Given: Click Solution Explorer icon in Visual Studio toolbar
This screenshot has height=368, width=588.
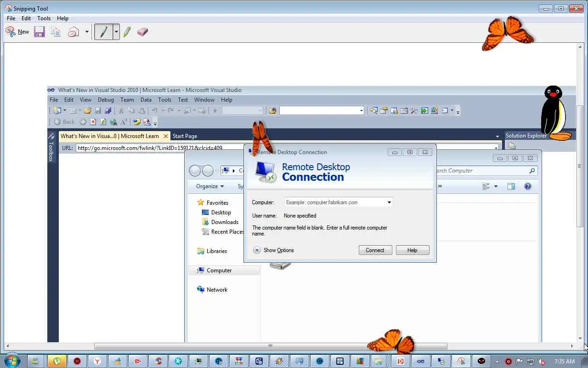Looking at the screenshot, I should pos(373,110).
